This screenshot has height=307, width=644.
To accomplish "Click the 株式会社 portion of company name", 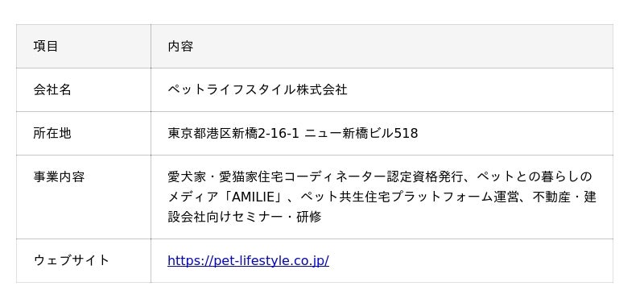I will 322,89.
